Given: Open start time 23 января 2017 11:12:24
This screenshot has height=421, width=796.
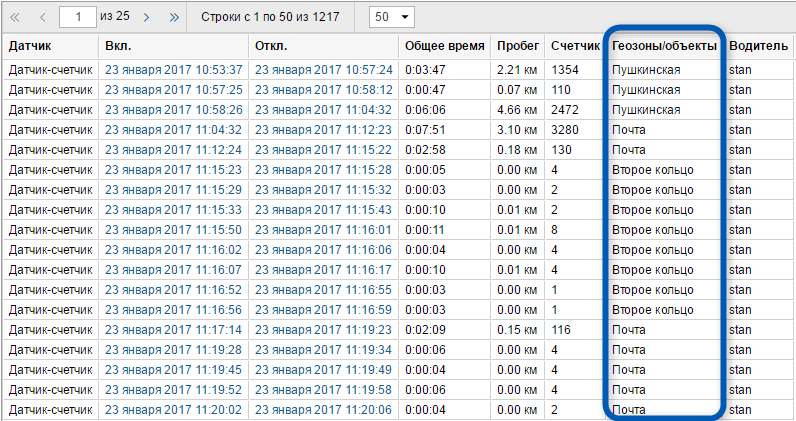Looking at the screenshot, I should pyautogui.click(x=174, y=150).
